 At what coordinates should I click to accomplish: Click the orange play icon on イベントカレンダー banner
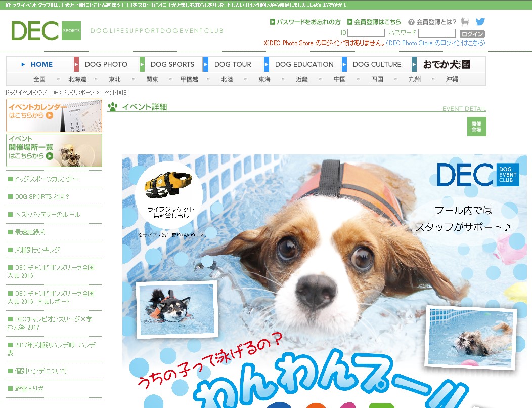[50, 115]
